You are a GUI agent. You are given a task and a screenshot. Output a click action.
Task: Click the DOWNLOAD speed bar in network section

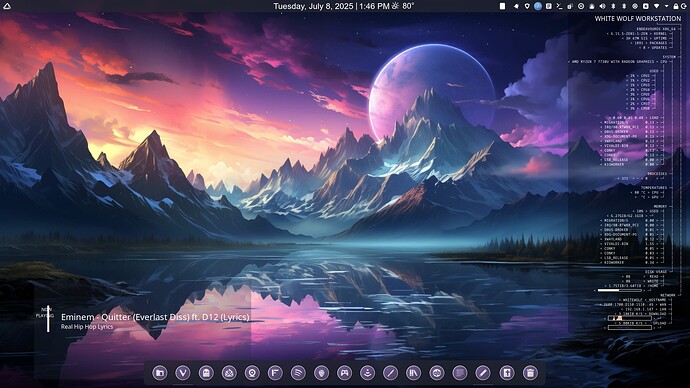(629, 318)
